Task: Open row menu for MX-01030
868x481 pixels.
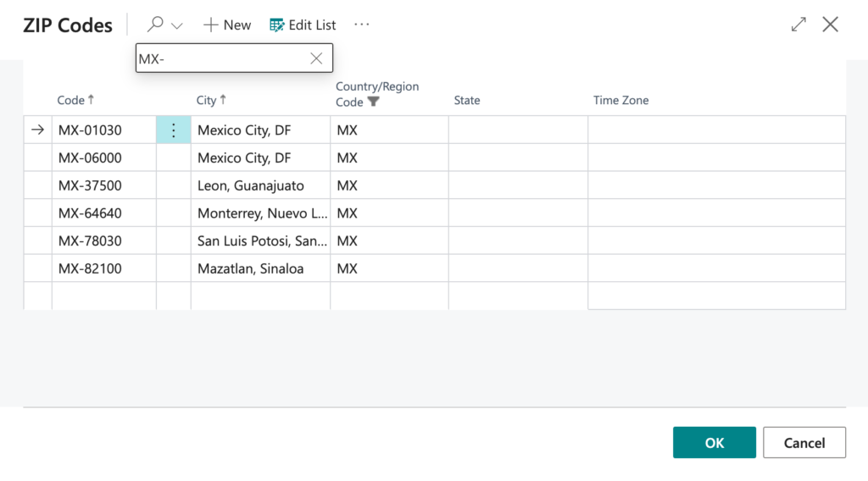Action: coord(173,130)
